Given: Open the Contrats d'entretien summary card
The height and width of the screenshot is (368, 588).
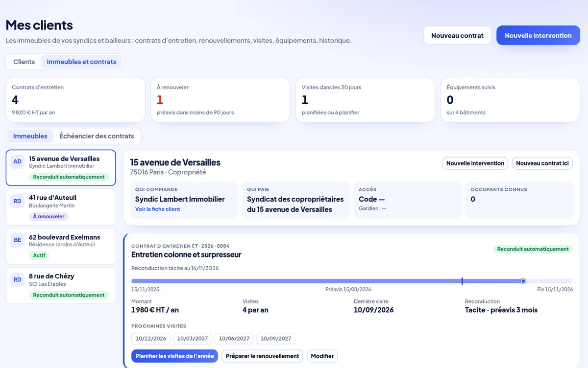Looking at the screenshot, I should click(75, 100).
